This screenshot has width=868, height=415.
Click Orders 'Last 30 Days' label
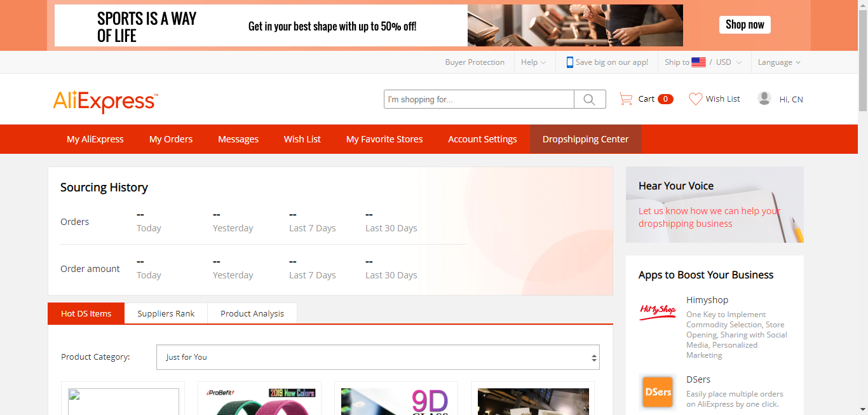391,228
